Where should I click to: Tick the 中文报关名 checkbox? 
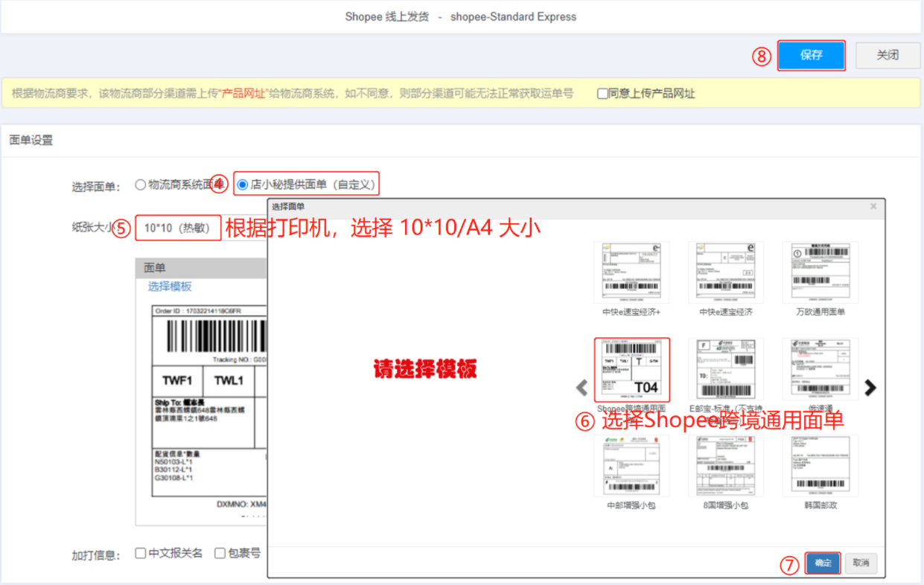[x=140, y=553]
